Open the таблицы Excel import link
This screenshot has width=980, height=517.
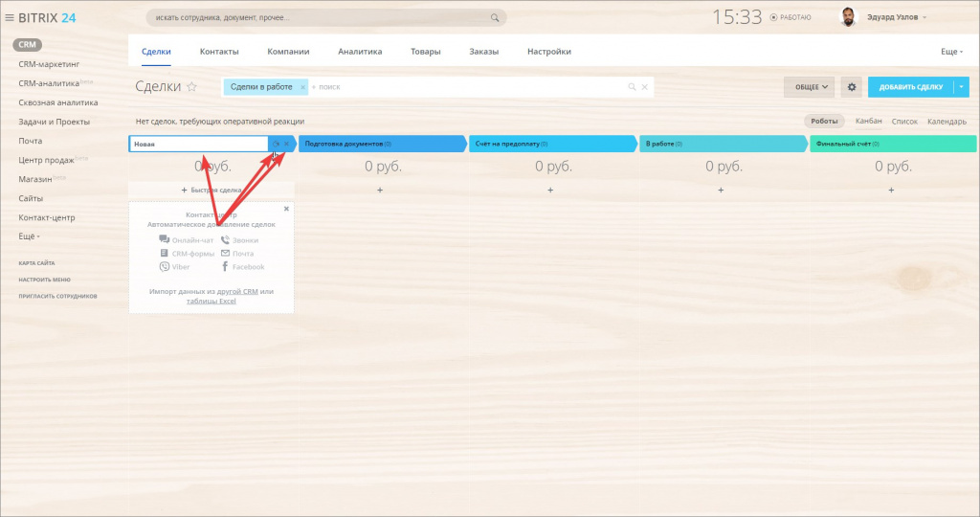coord(212,301)
